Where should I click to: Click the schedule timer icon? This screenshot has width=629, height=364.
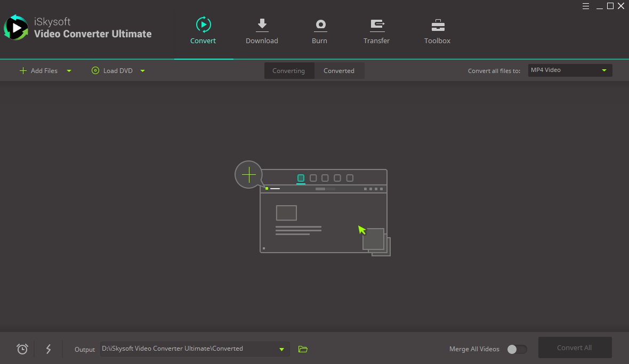pos(22,349)
